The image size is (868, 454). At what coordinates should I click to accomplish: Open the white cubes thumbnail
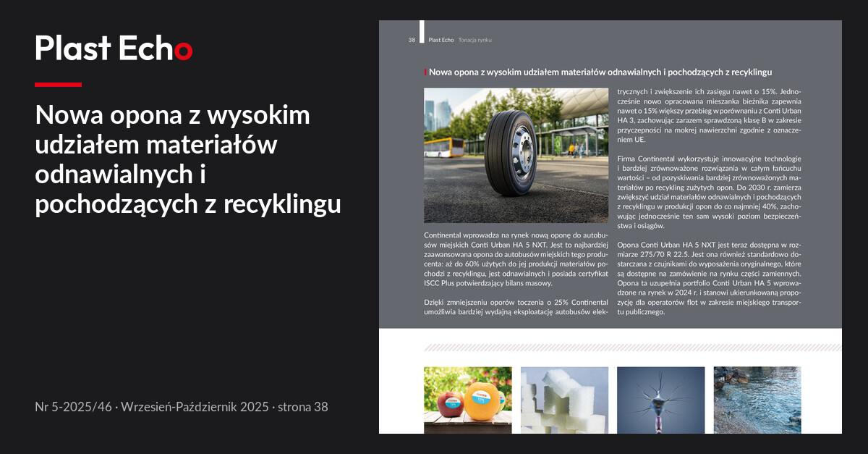click(564, 400)
